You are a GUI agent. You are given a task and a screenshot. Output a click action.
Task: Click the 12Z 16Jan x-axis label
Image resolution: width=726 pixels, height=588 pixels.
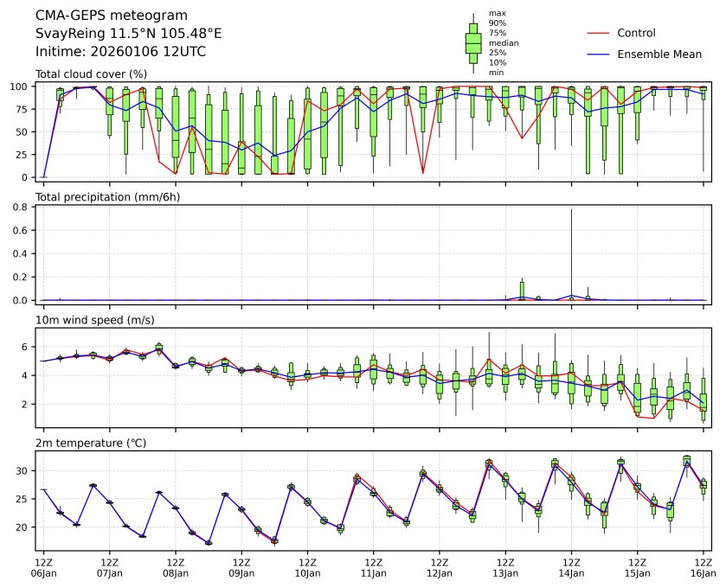pyautogui.click(x=703, y=567)
